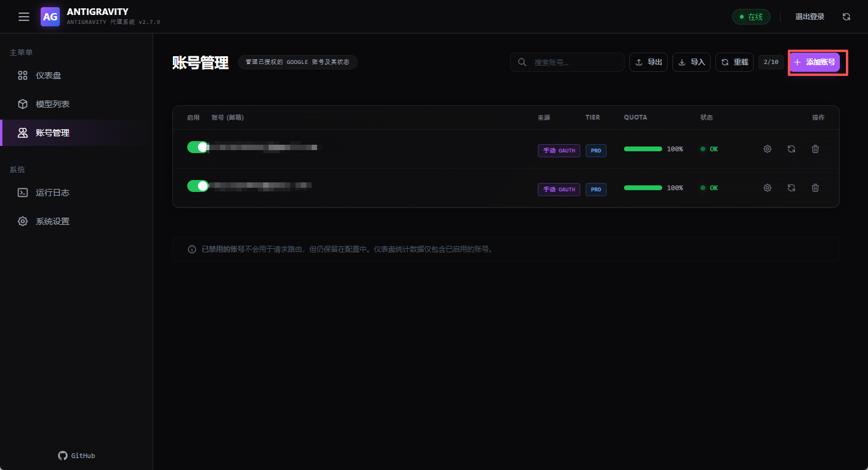The height and width of the screenshot is (470, 868).
Task: Click the 状态 column header
Action: click(706, 117)
